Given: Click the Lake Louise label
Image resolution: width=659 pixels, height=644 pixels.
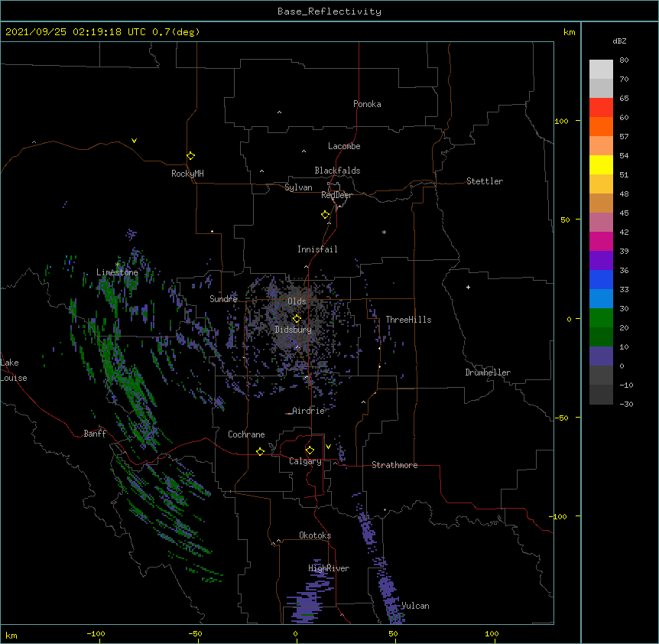Looking at the screenshot, I should tap(14, 370).
